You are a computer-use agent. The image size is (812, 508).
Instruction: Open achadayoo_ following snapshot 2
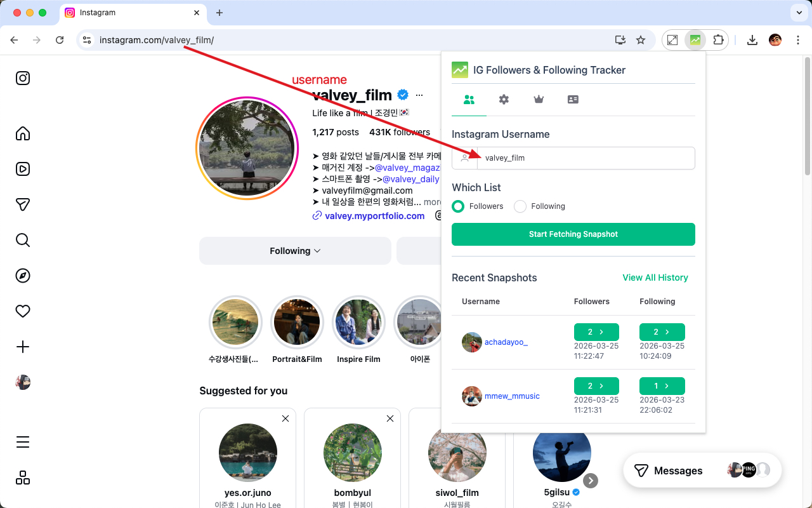point(662,332)
